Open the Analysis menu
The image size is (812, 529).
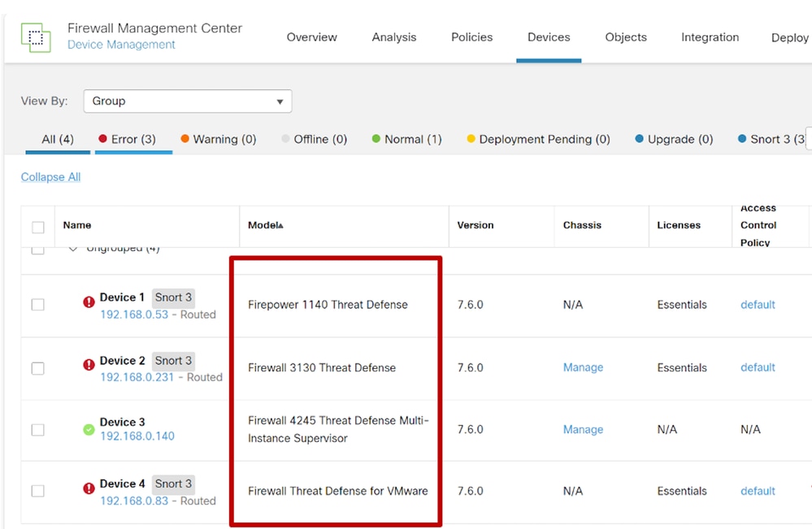click(394, 37)
